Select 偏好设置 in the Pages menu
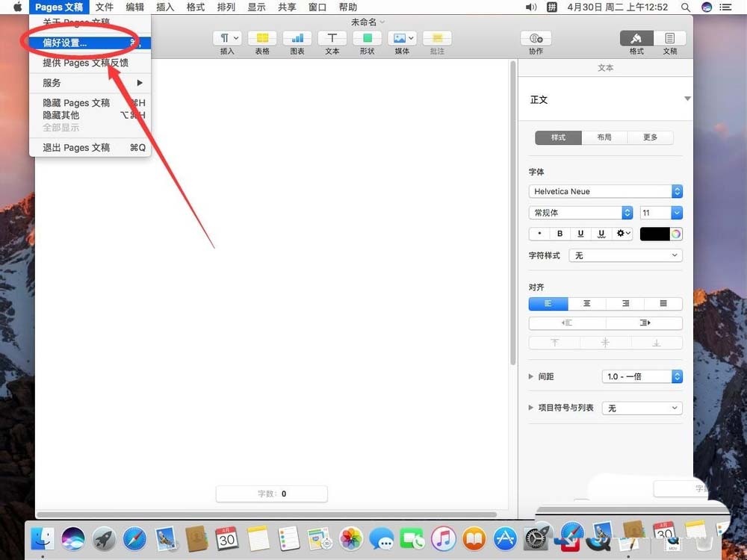This screenshot has width=747, height=560. (65, 43)
